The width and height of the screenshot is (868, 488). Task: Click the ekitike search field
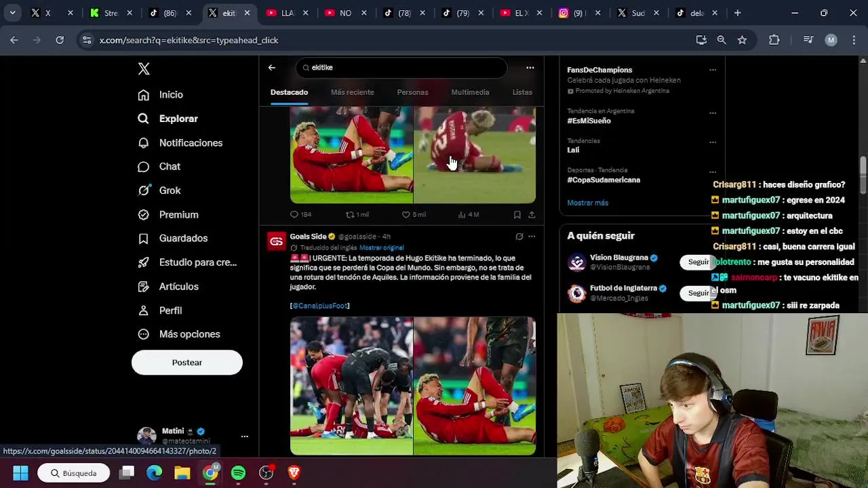(401, 68)
